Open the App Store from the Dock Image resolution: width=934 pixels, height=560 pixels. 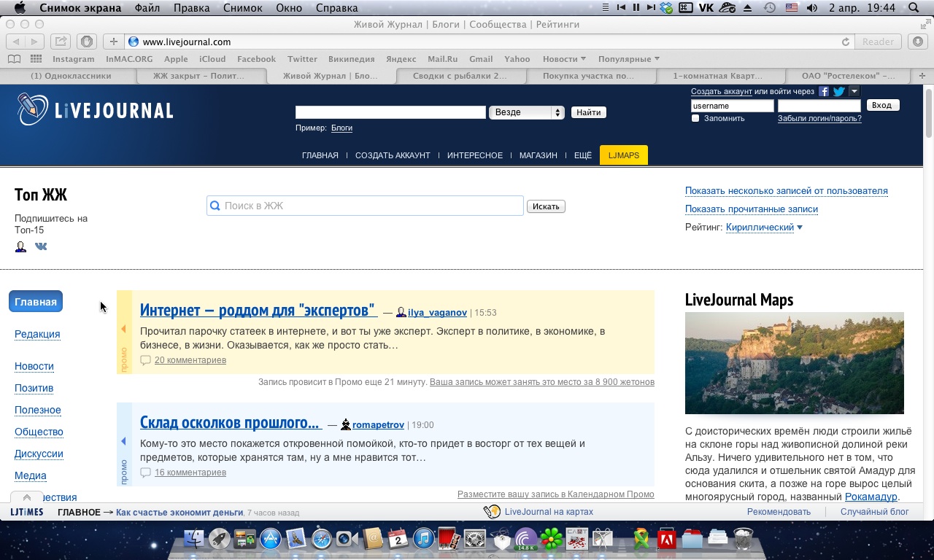pos(271,539)
